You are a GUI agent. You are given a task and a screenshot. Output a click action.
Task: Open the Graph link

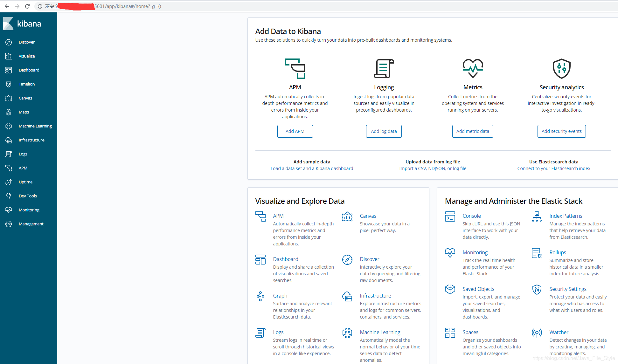pyautogui.click(x=280, y=296)
